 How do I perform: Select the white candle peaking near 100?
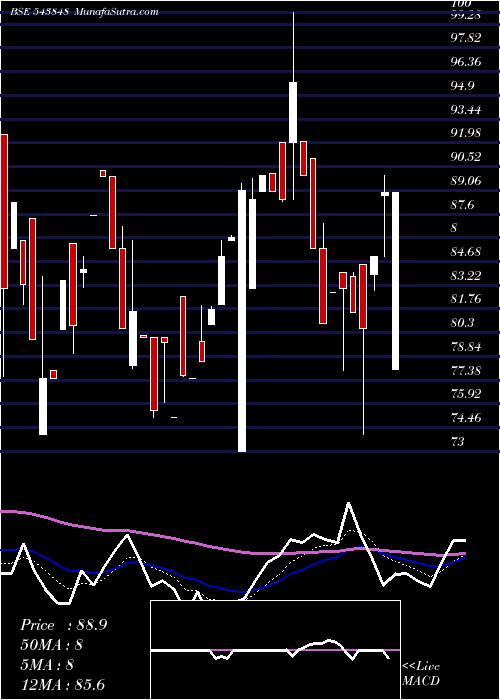[x=293, y=112]
